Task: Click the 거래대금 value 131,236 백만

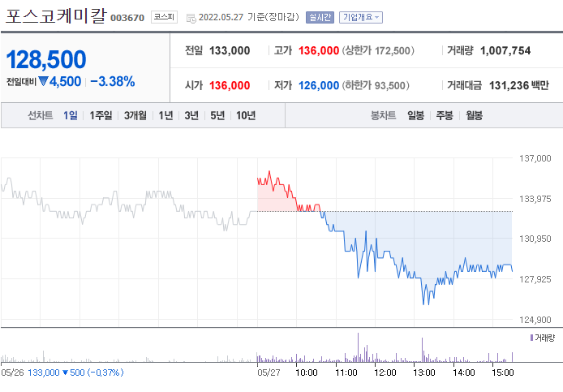Action: point(519,85)
